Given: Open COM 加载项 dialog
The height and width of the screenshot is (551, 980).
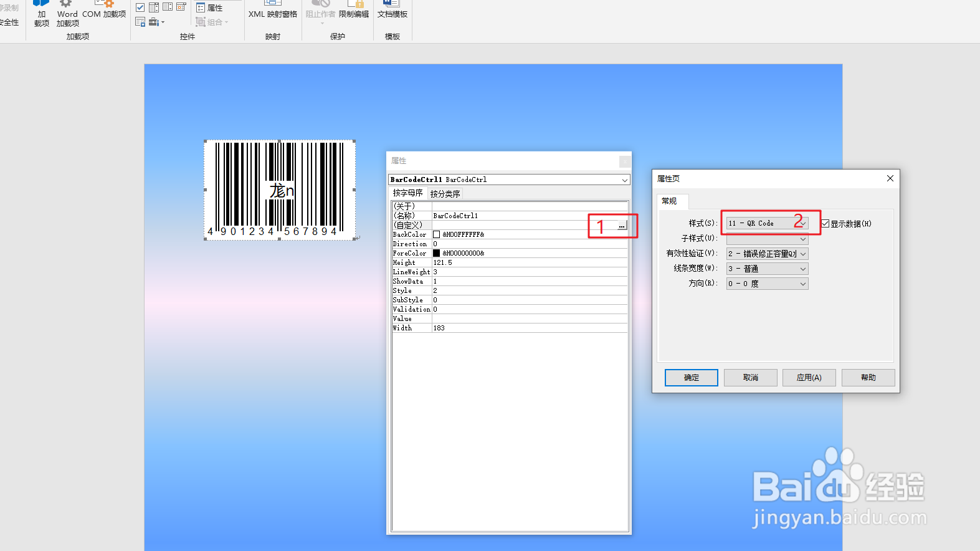Looking at the screenshot, I should (104, 10).
